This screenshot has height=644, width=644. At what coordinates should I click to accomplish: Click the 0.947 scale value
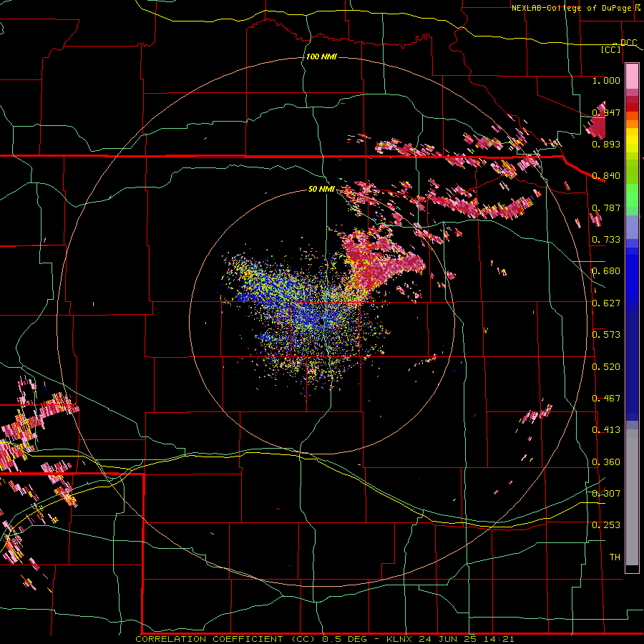[606, 112]
